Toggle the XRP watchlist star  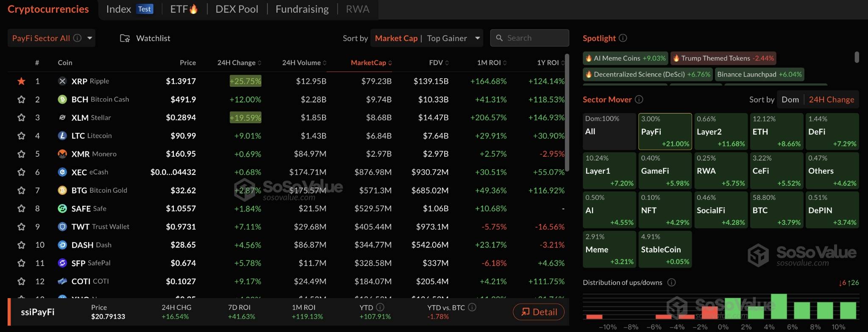(21, 81)
